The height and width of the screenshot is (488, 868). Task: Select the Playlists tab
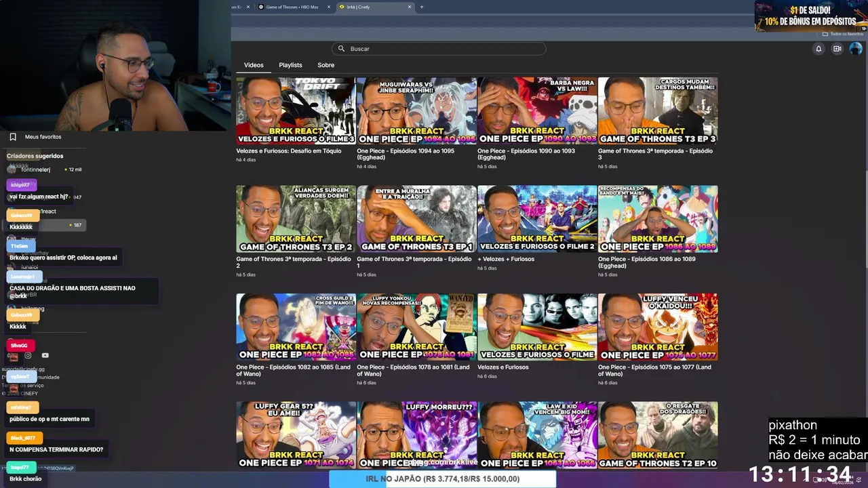click(290, 65)
